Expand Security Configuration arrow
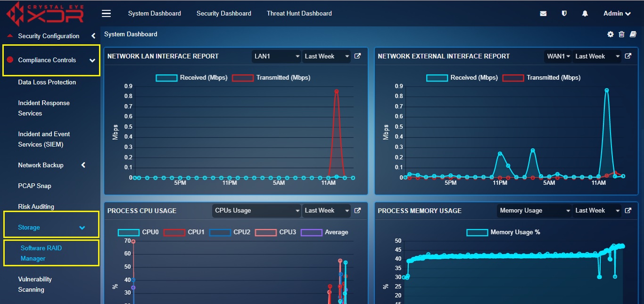644x304 pixels. [x=93, y=36]
